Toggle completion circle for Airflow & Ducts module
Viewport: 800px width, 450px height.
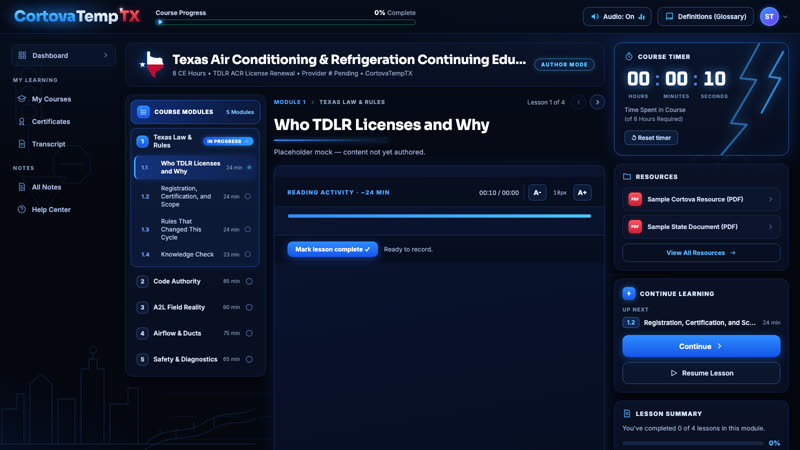pyautogui.click(x=249, y=333)
